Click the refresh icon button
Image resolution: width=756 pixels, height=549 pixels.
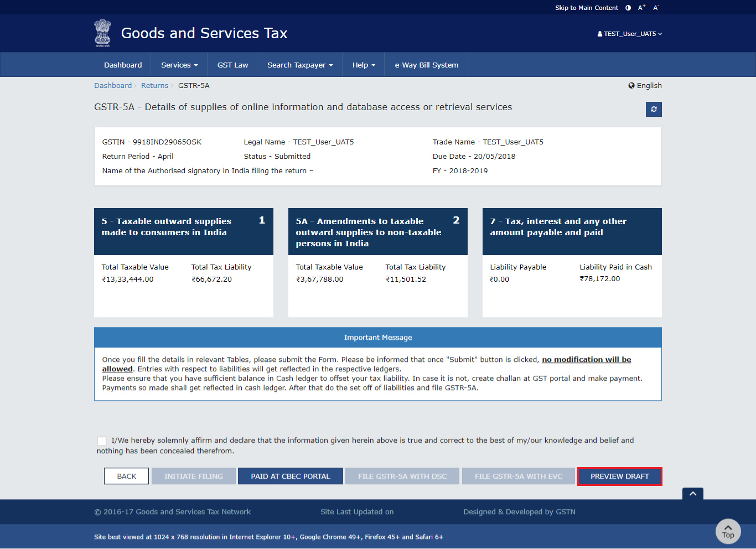coord(654,109)
